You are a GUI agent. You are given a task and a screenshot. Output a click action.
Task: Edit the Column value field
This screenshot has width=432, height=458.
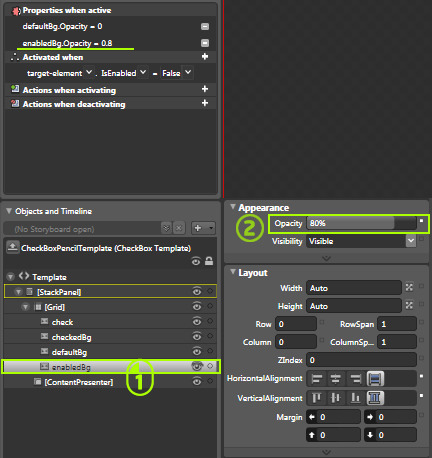(296, 342)
